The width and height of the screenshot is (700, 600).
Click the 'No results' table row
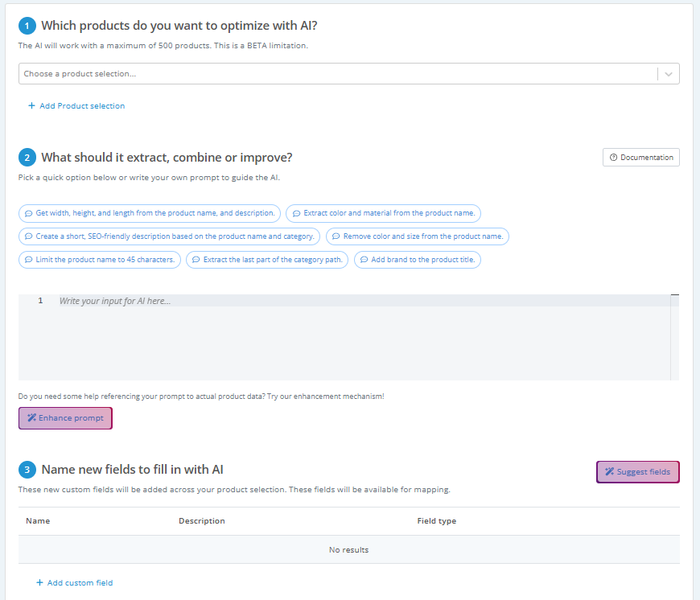pyautogui.click(x=348, y=549)
